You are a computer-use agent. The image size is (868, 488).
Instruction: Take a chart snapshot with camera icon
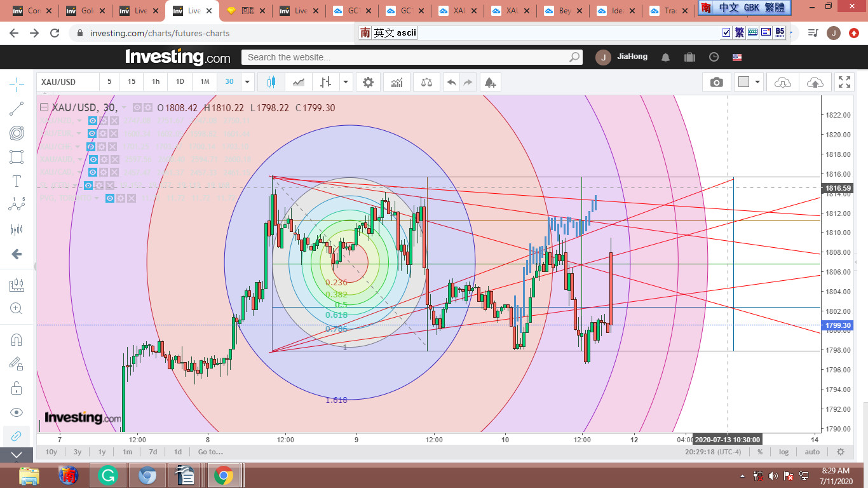pyautogui.click(x=716, y=82)
